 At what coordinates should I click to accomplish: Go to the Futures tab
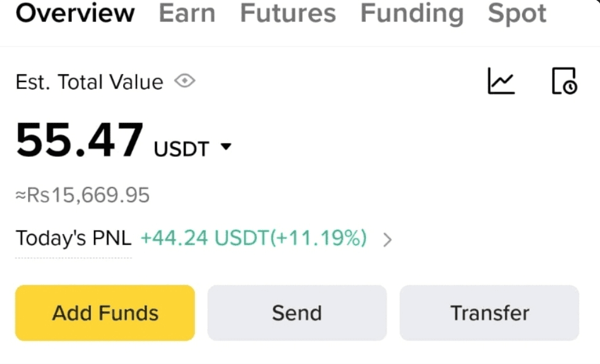coord(287,13)
